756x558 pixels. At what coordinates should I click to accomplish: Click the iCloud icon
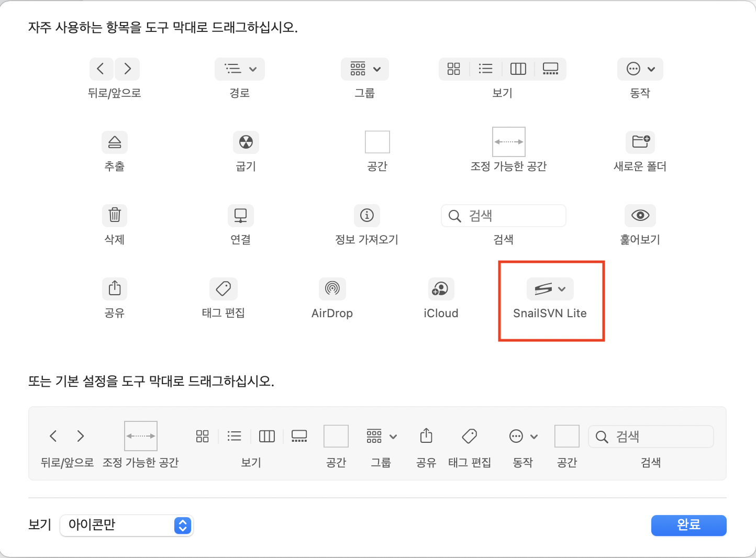click(x=441, y=288)
